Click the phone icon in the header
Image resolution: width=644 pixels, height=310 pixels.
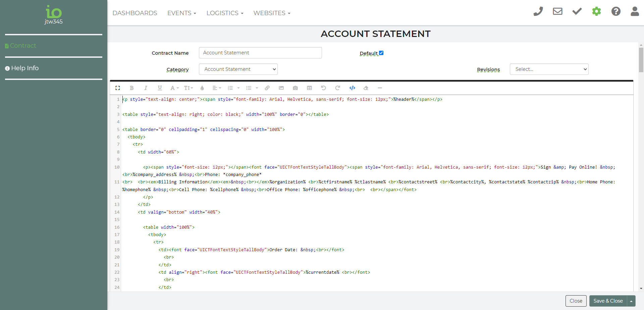coord(538,11)
